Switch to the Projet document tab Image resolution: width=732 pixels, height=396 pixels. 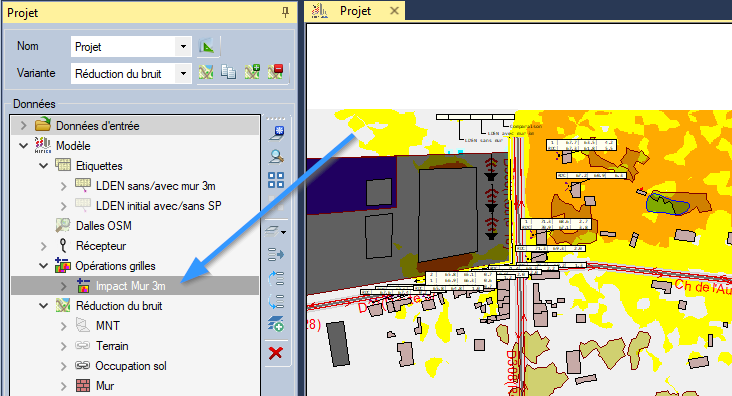pos(355,11)
